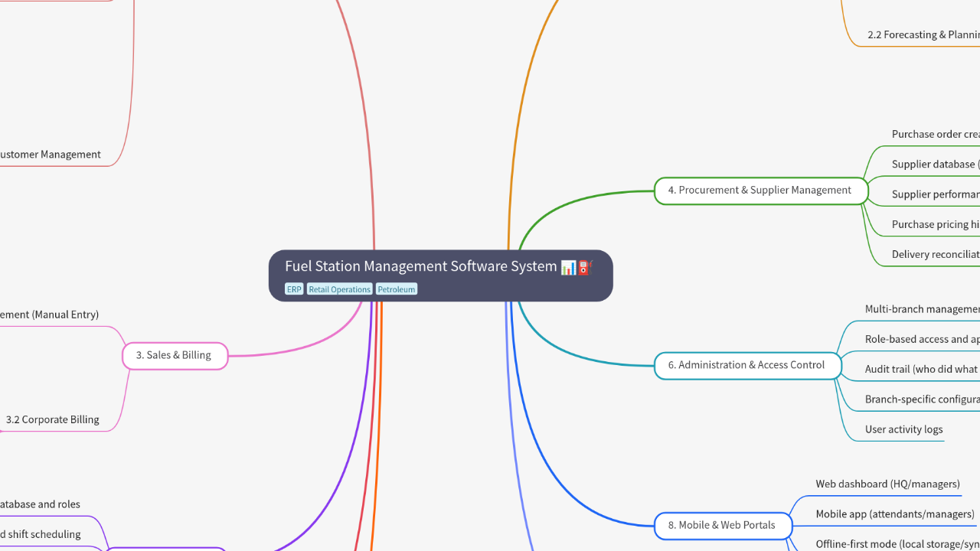
Task: Select the ERP tag
Action: 294,289
